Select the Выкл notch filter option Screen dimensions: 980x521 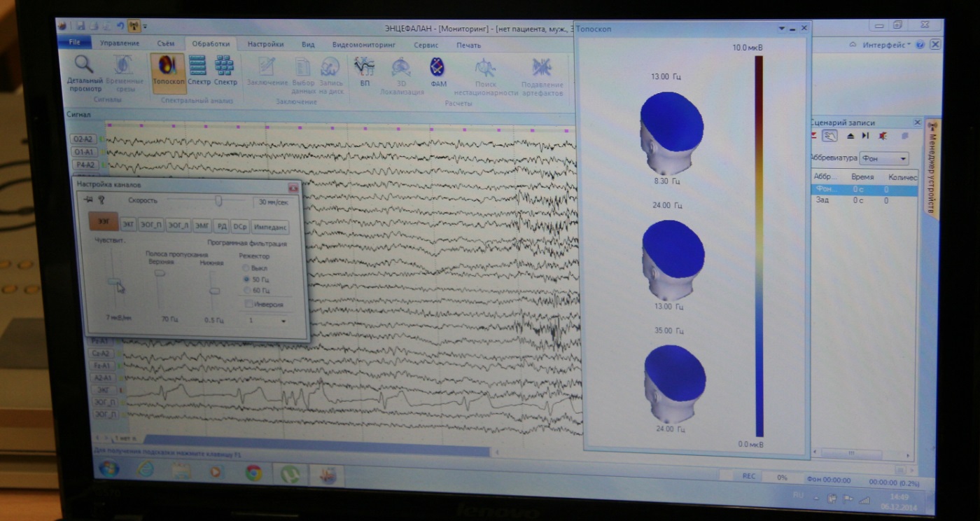(255, 268)
